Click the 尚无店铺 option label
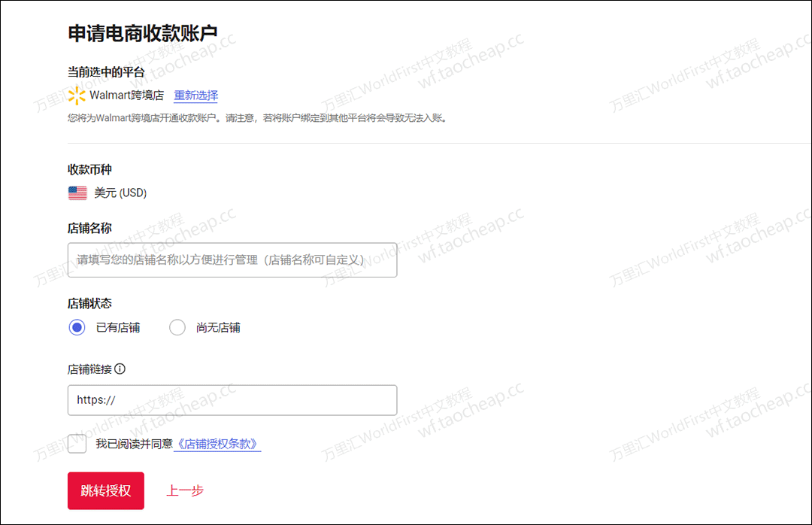The width and height of the screenshot is (812, 525). (x=218, y=327)
